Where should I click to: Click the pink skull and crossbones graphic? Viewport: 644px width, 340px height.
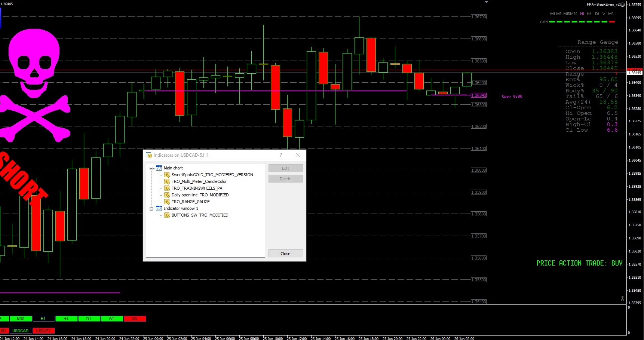(35, 85)
